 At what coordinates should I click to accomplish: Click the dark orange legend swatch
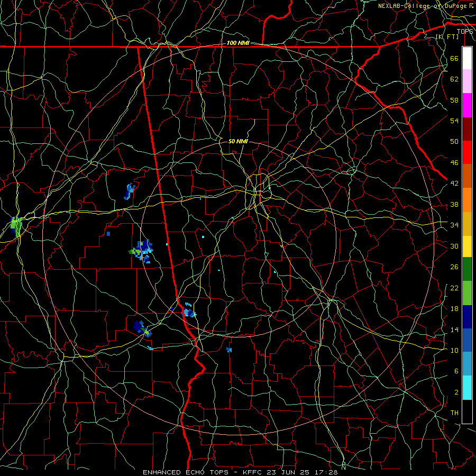tap(467, 176)
